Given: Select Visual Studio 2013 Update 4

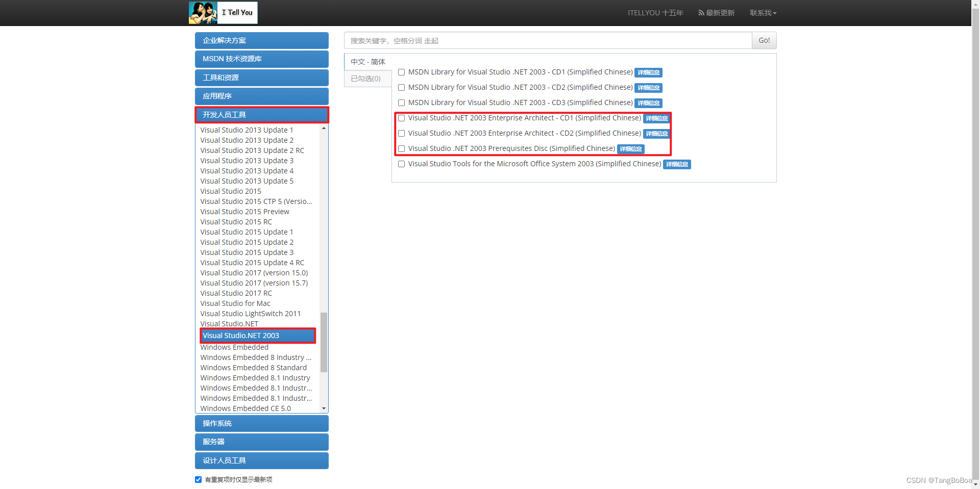Looking at the screenshot, I should [247, 171].
